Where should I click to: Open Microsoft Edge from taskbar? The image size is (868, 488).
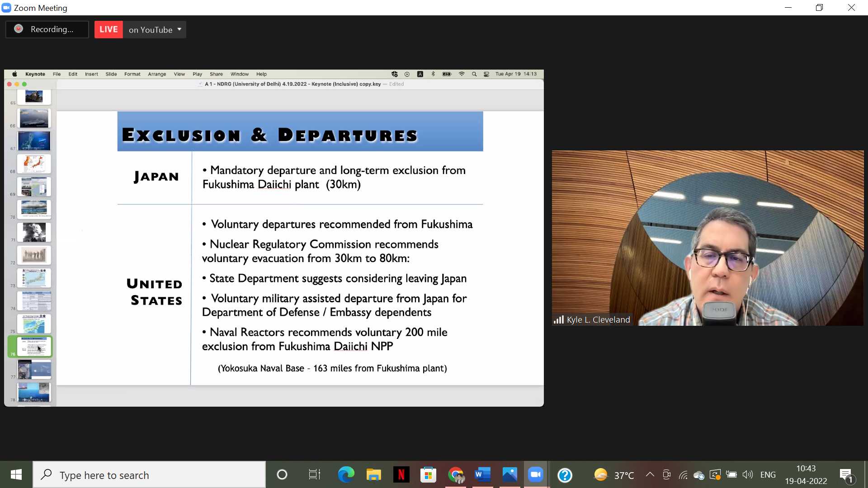[346, 475]
